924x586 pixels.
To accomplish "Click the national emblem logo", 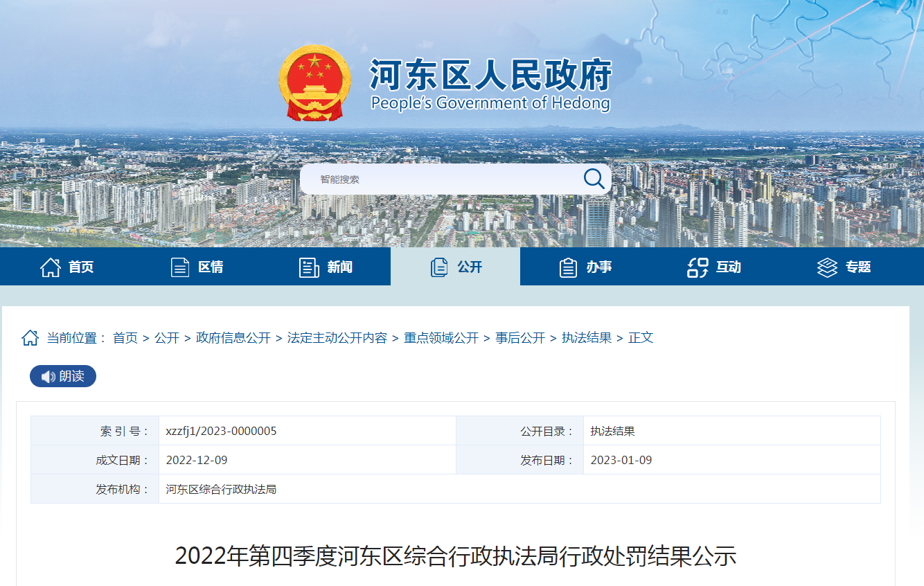I will (315, 83).
